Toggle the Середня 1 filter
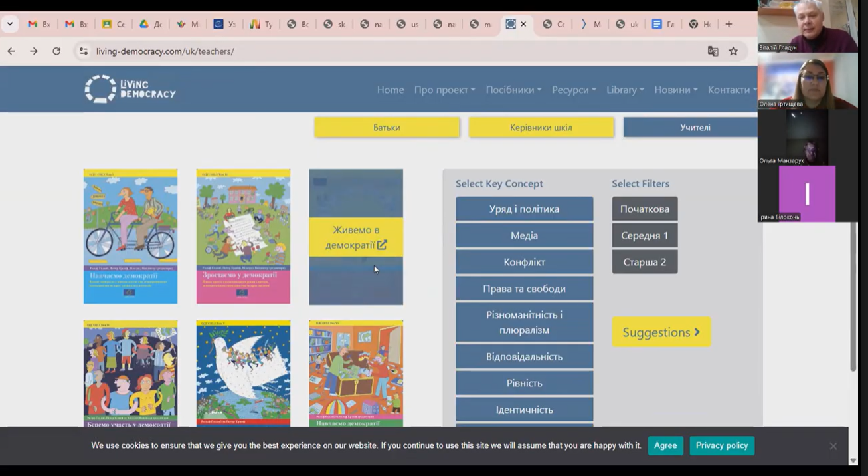The width and height of the screenshot is (868, 476). 644,235
